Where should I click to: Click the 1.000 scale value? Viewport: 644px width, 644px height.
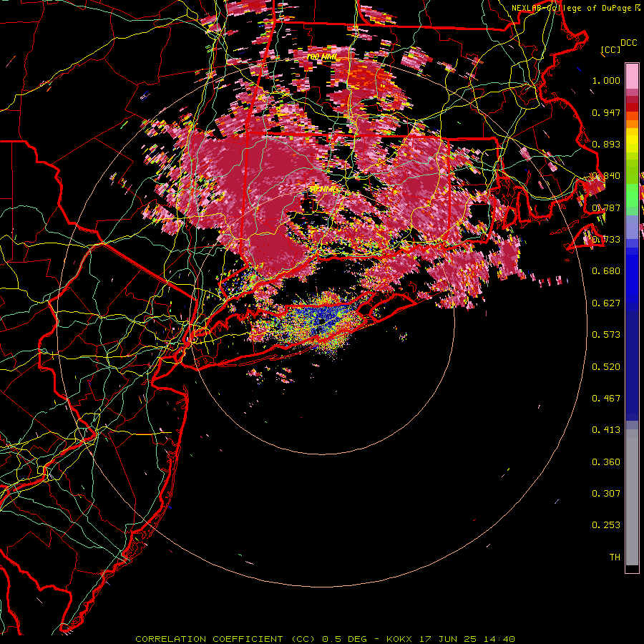click(606, 80)
